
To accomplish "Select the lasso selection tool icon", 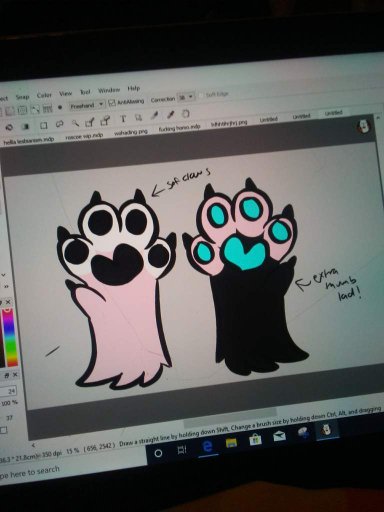I will point(59,124).
